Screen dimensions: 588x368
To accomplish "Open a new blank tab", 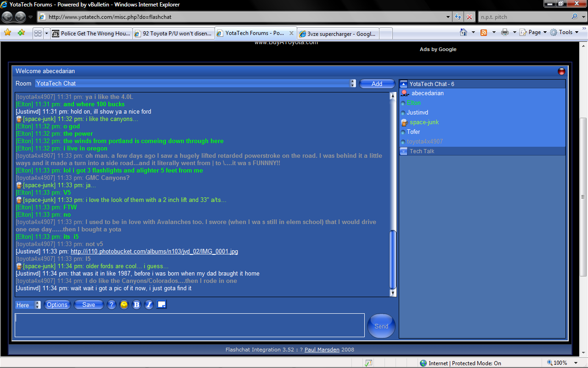I will click(386, 34).
